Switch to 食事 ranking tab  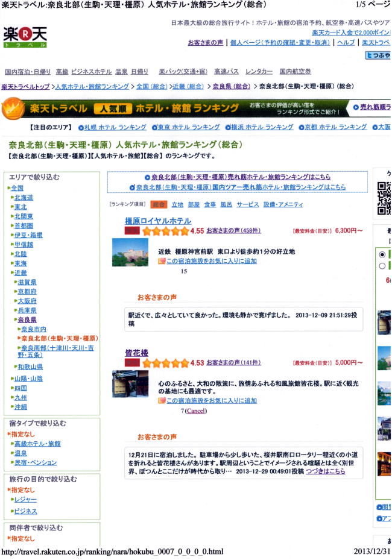click(210, 204)
